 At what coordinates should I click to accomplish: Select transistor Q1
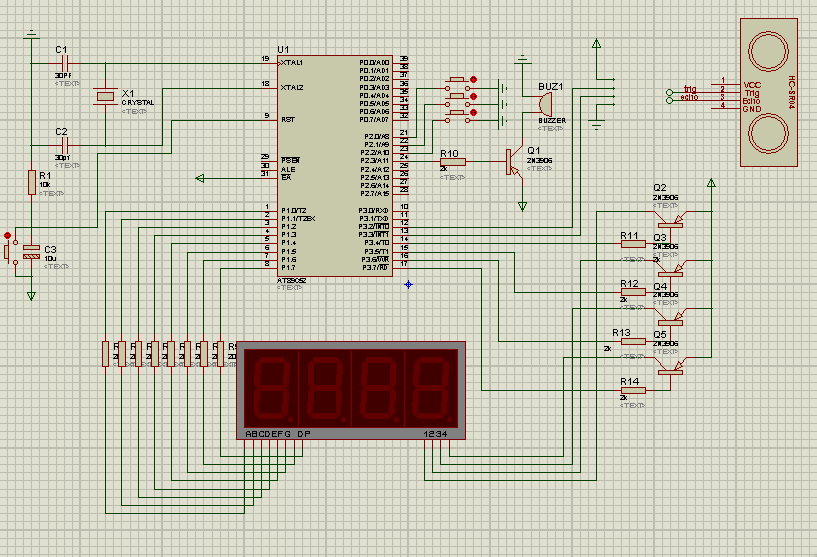point(513,163)
